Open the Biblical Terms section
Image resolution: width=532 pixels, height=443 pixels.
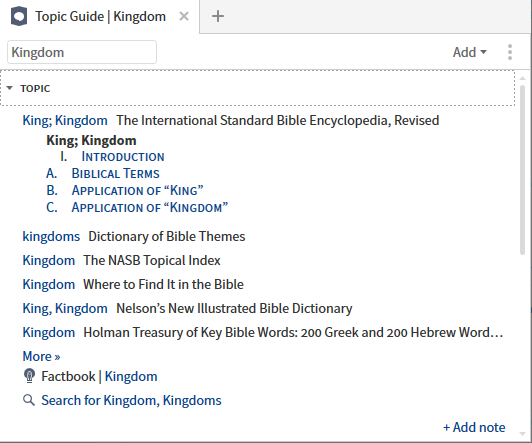coord(115,173)
